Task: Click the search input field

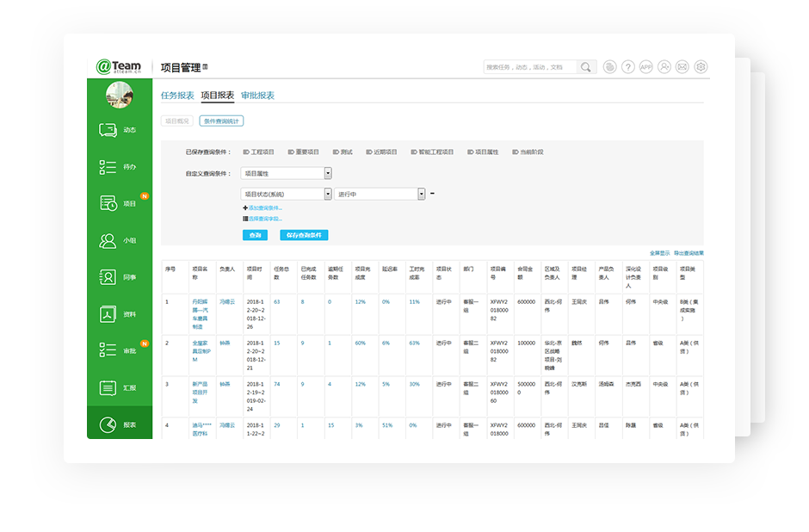Action: (529, 67)
